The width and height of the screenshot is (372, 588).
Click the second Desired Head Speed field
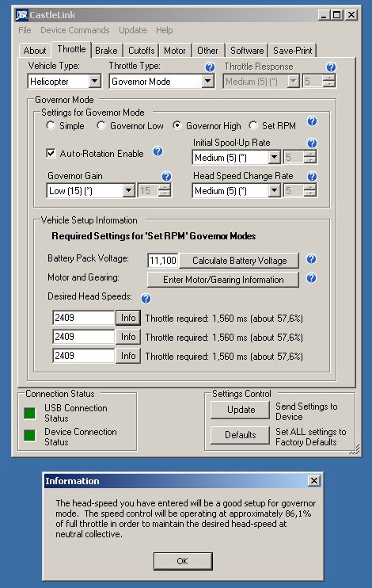coord(83,337)
